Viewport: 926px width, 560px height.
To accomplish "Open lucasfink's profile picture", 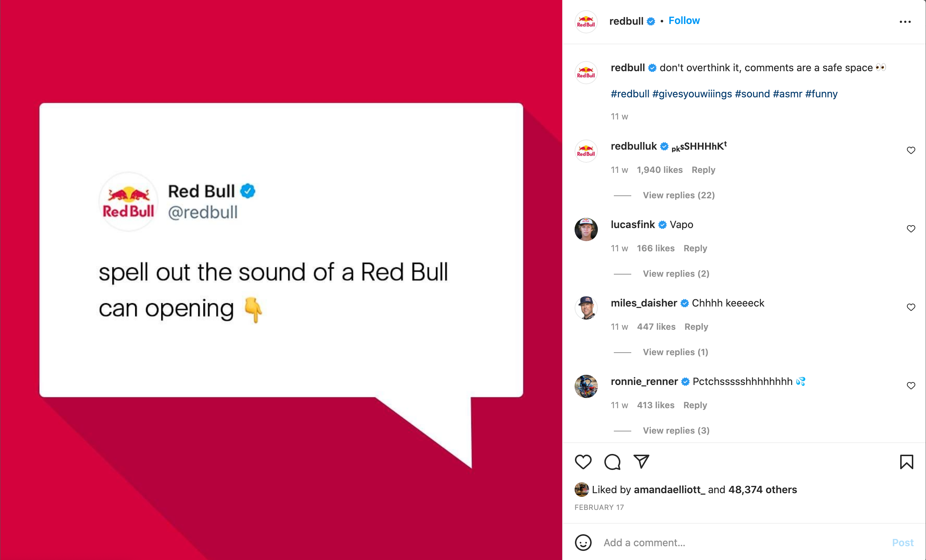I will click(x=586, y=229).
